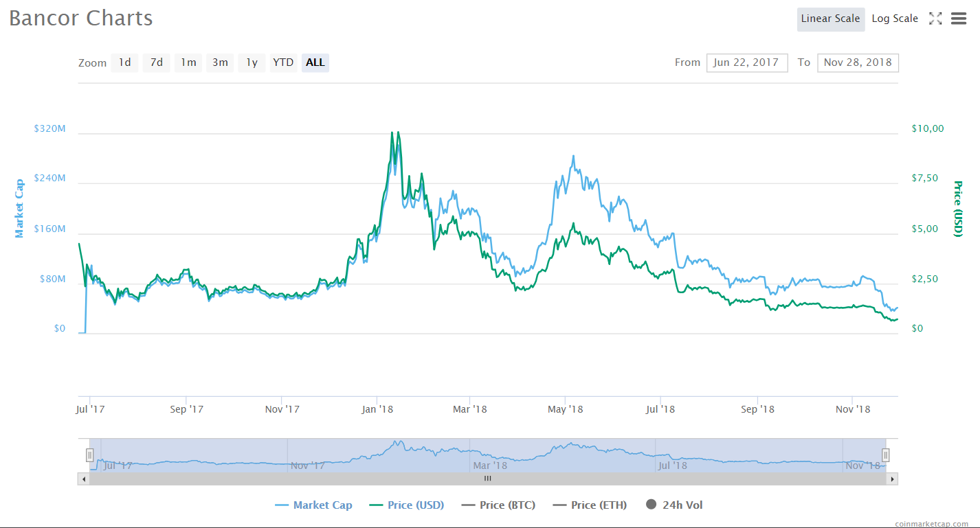The width and height of the screenshot is (980, 528).
Task: Set zoom range to 7d
Action: pyautogui.click(x=157, y=62)
